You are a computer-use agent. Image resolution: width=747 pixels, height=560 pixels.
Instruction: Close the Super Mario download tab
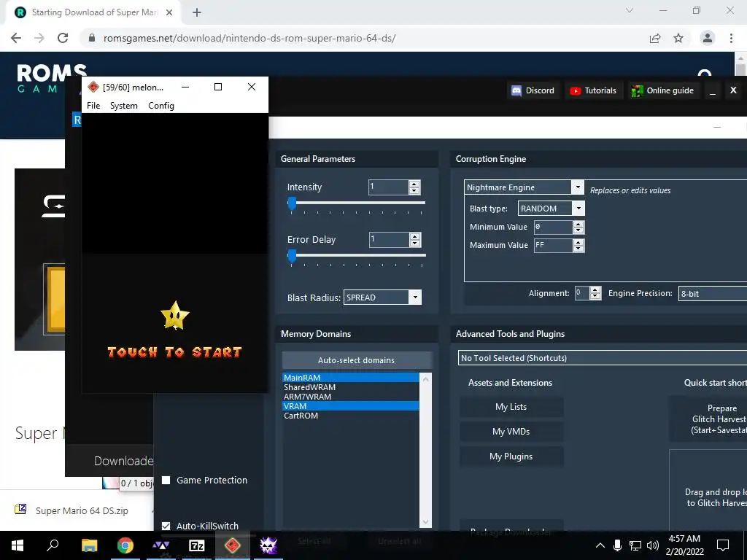tap(169, 12)
